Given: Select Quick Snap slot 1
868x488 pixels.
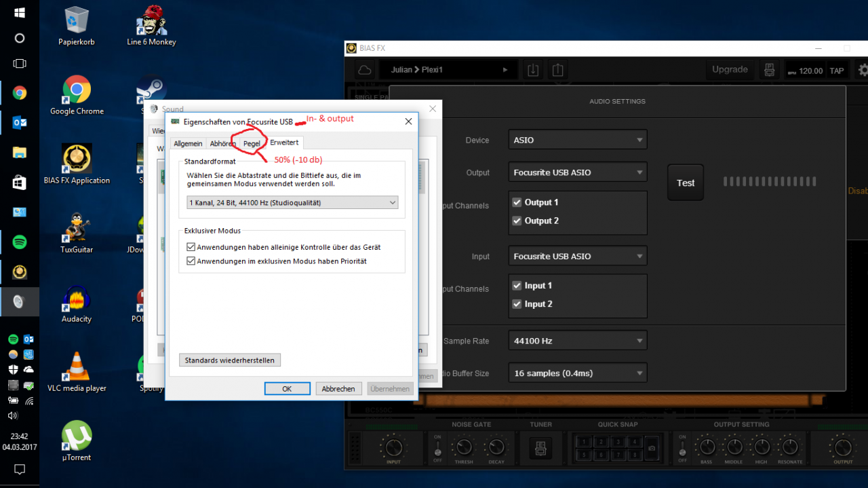Looking at the screenshot, I should point(584,441).
